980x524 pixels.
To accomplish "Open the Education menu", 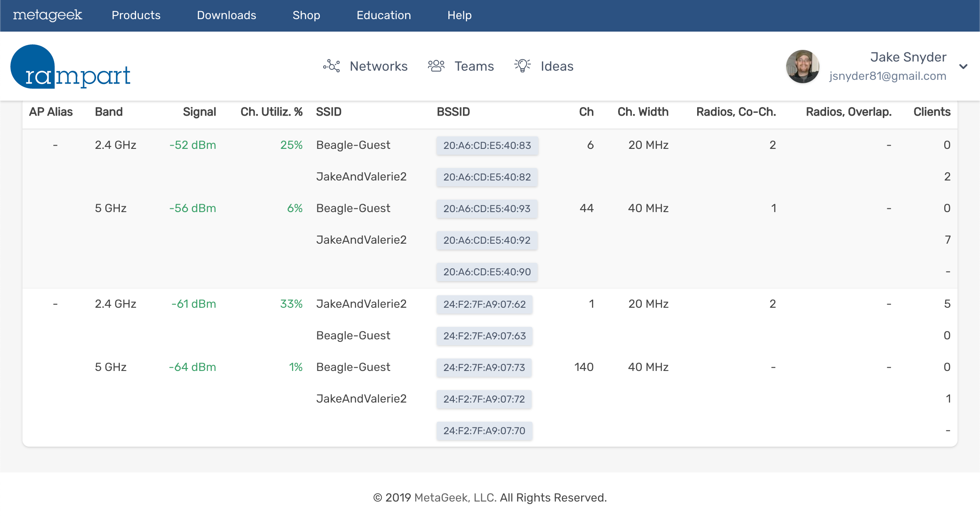I will pyautogui.click(x=384, y=15).
